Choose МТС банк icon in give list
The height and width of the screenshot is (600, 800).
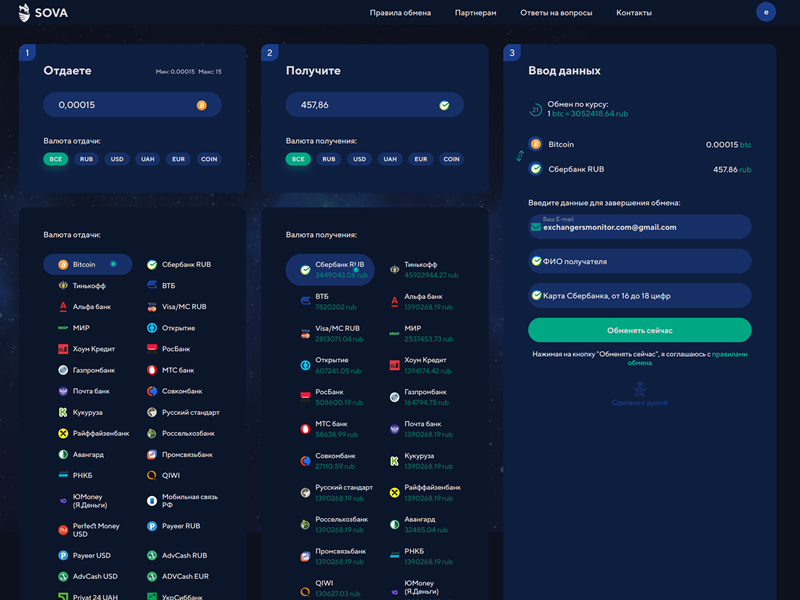tap(152, 370)
